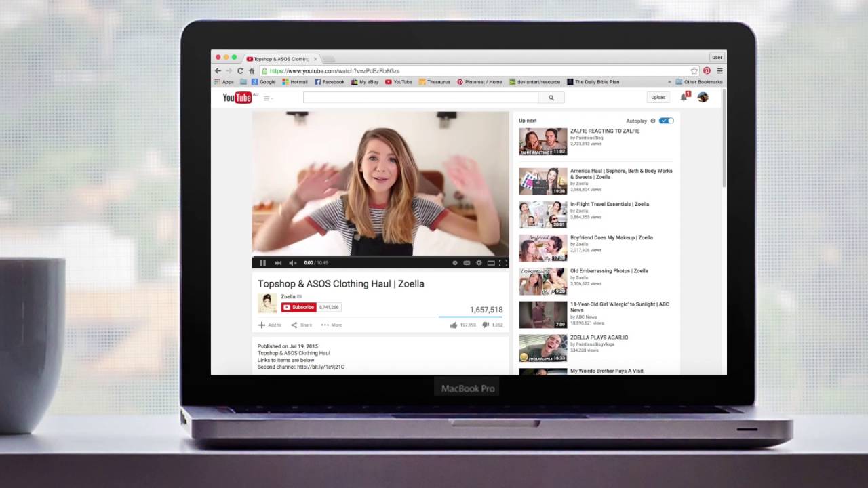Show hidden bookmarks overflow chevron
868x488 pixels.
669,82
